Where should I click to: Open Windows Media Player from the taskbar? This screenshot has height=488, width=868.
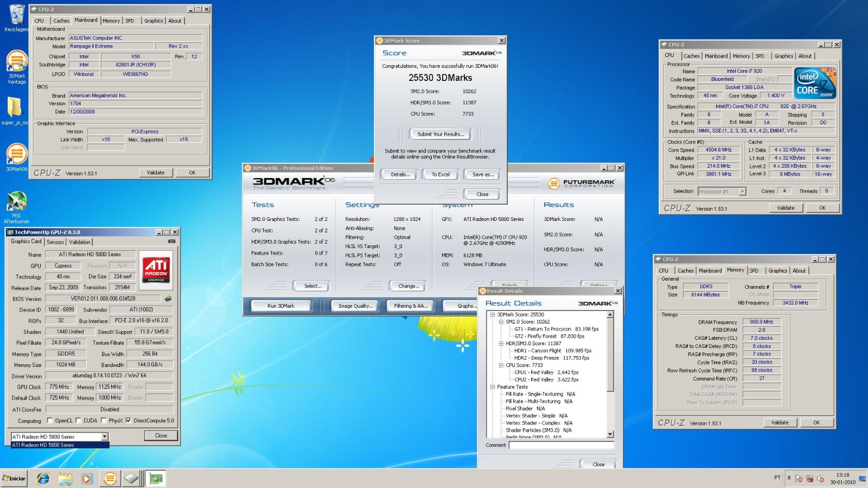click(x=87, y=478)
